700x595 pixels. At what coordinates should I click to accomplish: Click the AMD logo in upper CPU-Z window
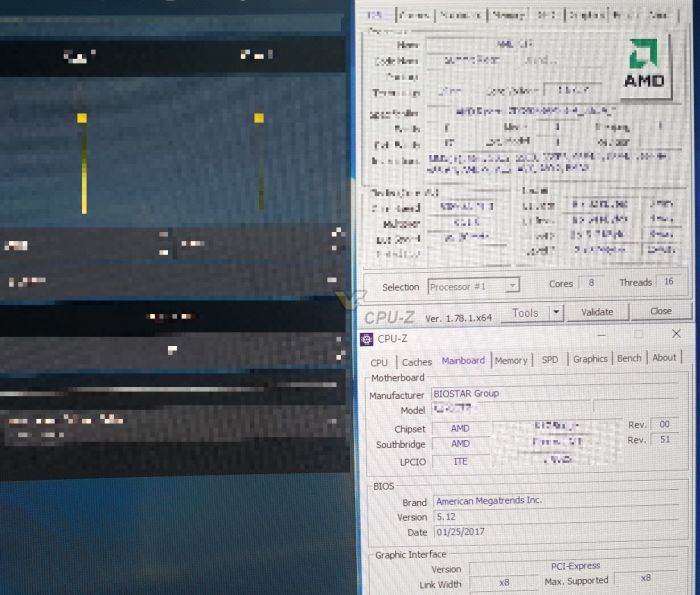(x=644, y=65)
